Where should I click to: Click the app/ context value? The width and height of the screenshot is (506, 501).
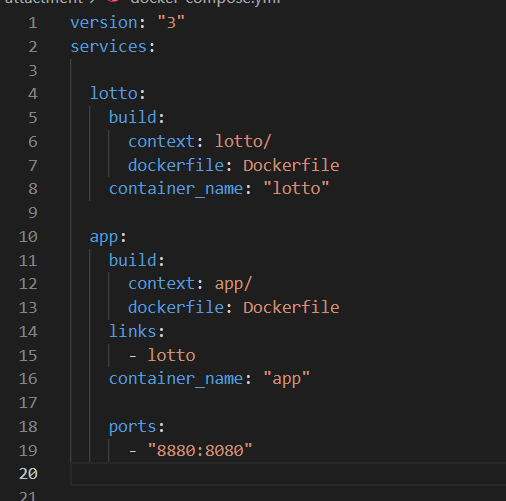pyautogui.click(x=233, y=284)
